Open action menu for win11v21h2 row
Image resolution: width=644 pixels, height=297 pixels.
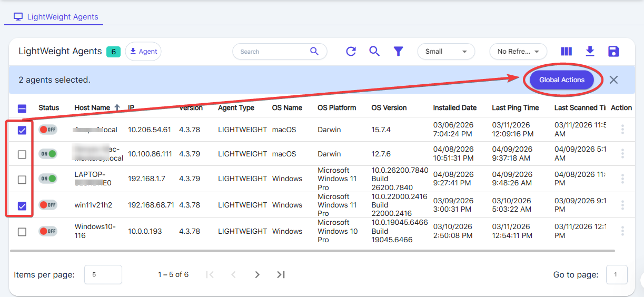coord(622,205)
